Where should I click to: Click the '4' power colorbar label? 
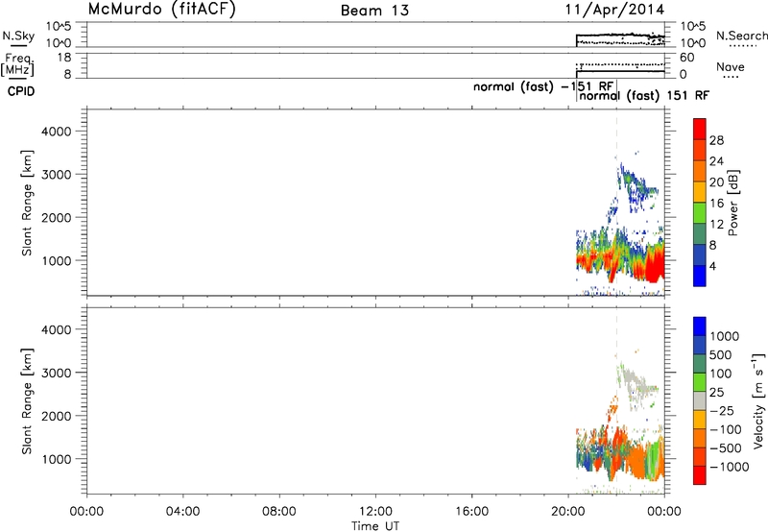click(713, 266)
